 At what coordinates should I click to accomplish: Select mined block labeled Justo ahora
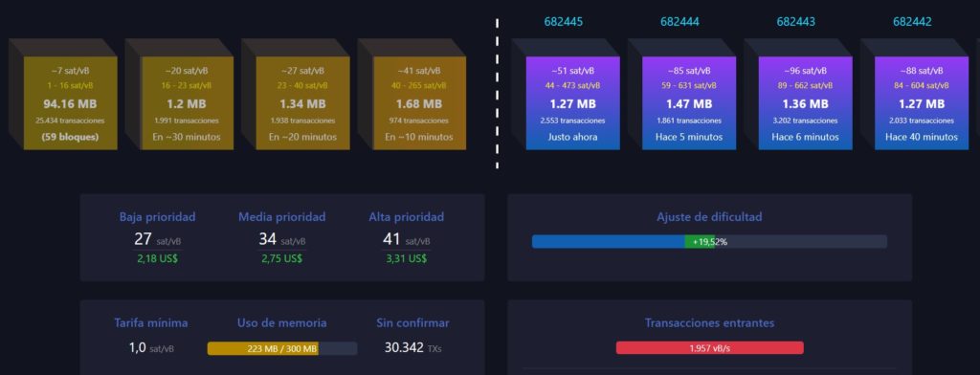coord(572,103)
